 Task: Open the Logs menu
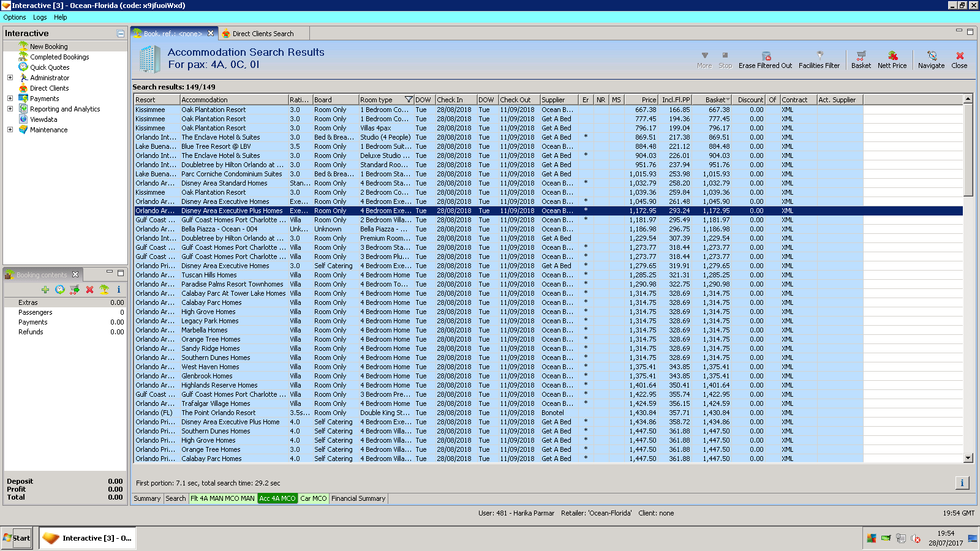(x=40, y=17)
